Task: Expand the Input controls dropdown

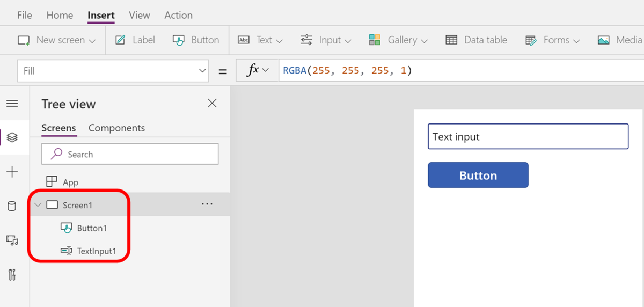Action: [326, 40]
